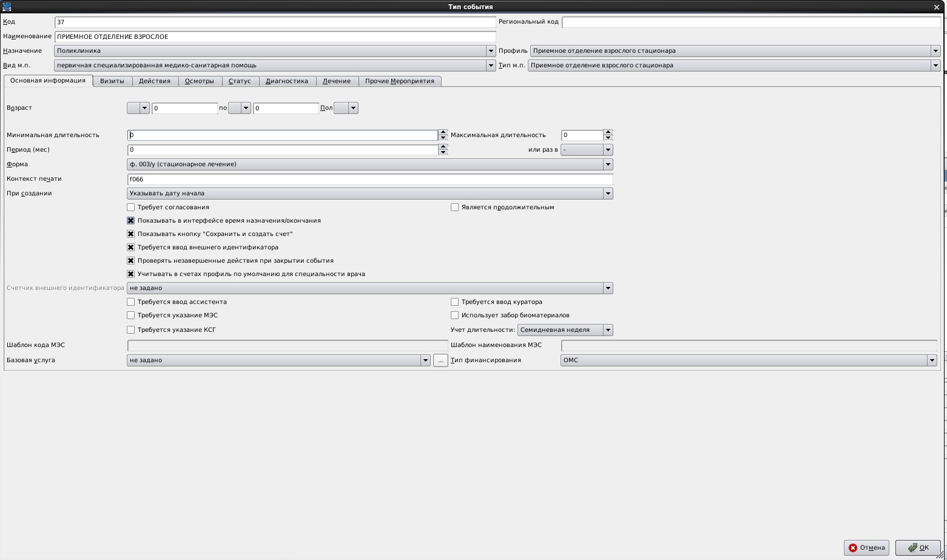Uncheck Требуется ввод внешнего идентификатора
The image size is (947, 560).
point(131,248)
